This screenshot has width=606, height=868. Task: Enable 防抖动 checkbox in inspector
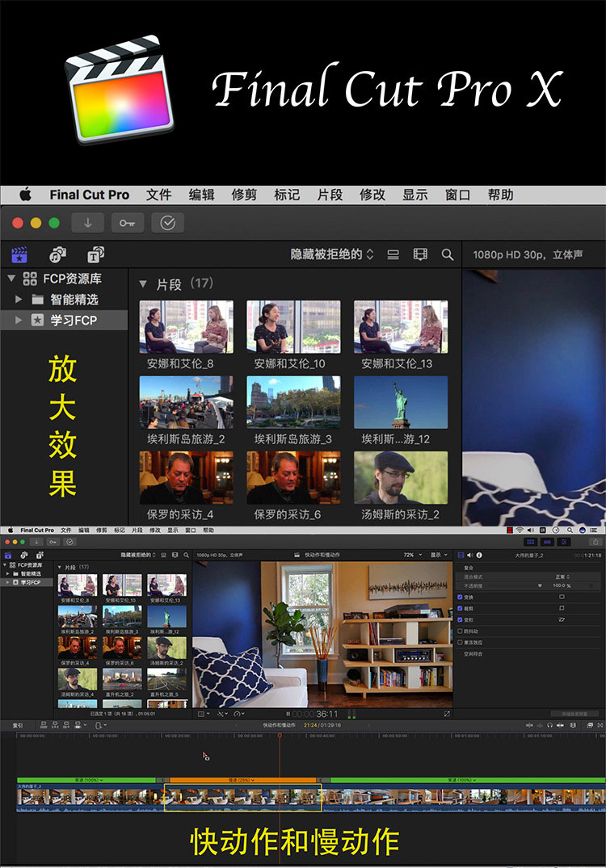pyautogui.click(x=460, y=631)
